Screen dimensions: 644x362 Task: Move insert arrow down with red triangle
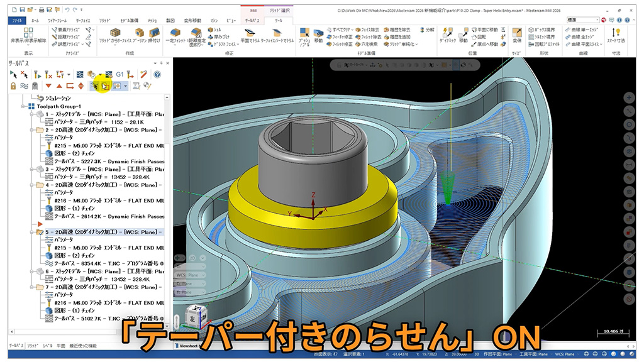tap(48, 85)
